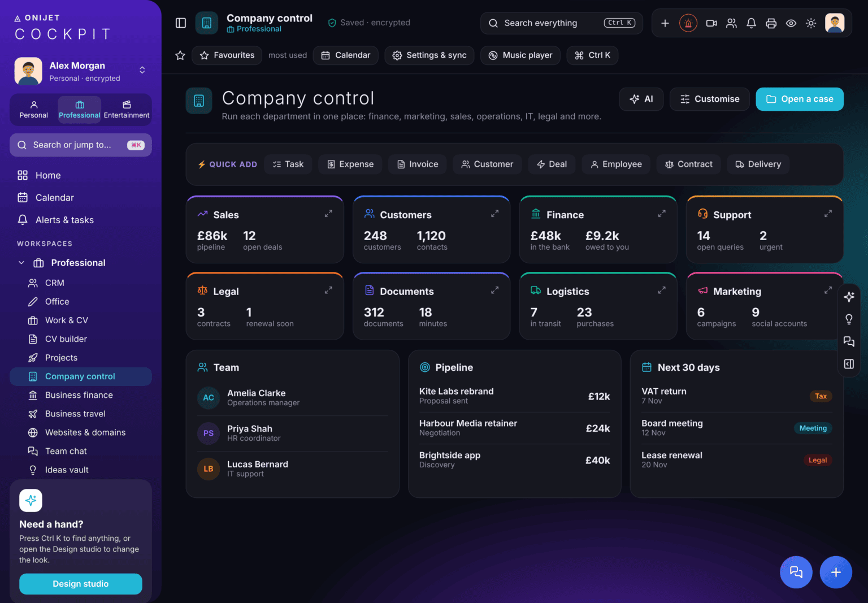Screen dimensions: 868x603
Task: Toggle the sidebar panel icon in top bar
Action: tap(181, 23)
